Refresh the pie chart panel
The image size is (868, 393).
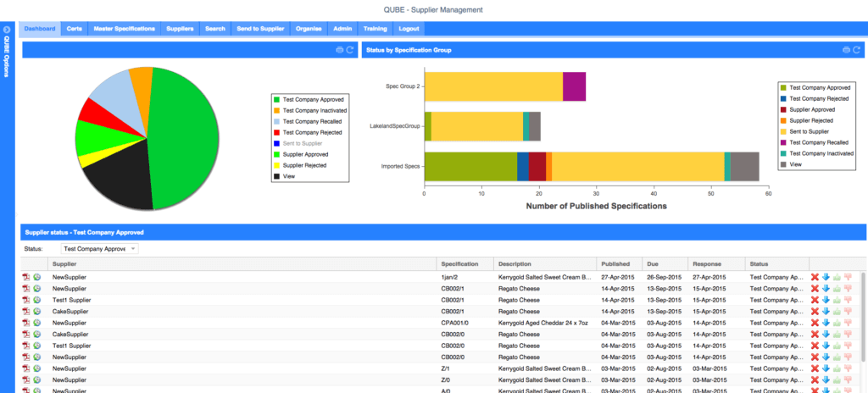click(350, 50)
